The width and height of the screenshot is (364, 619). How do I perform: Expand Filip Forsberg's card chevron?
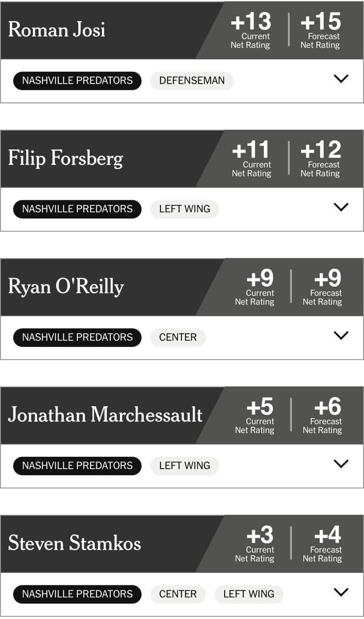tap(341, 207)
